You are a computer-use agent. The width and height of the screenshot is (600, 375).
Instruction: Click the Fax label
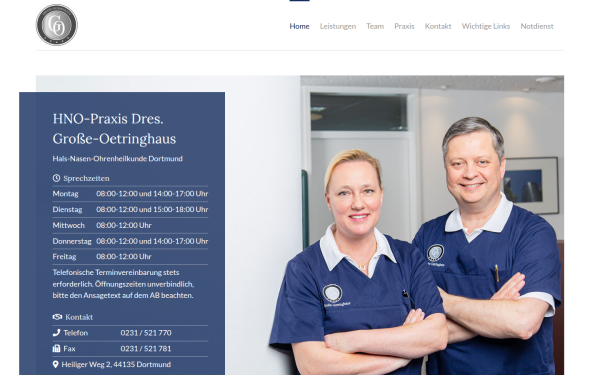[69, 349]
